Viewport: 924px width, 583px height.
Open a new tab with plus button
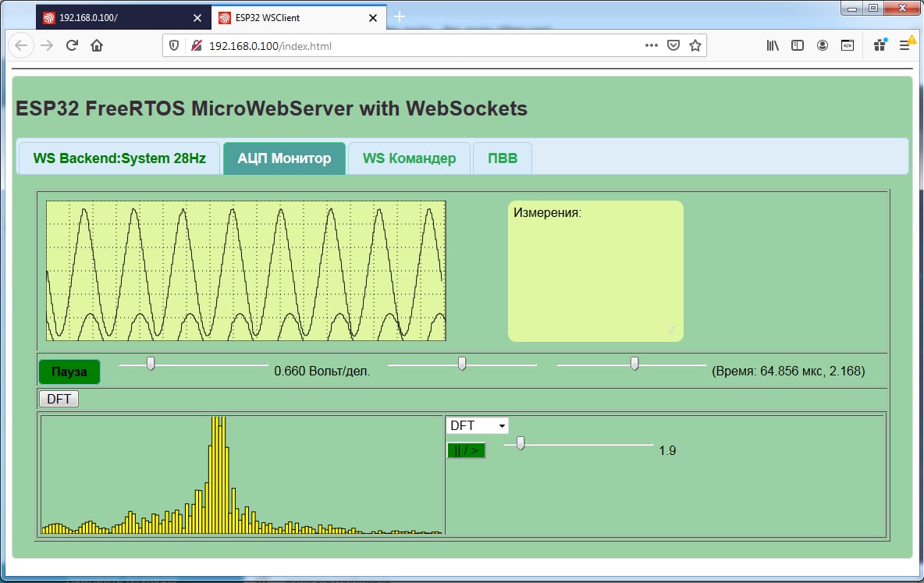pos(400,17)
